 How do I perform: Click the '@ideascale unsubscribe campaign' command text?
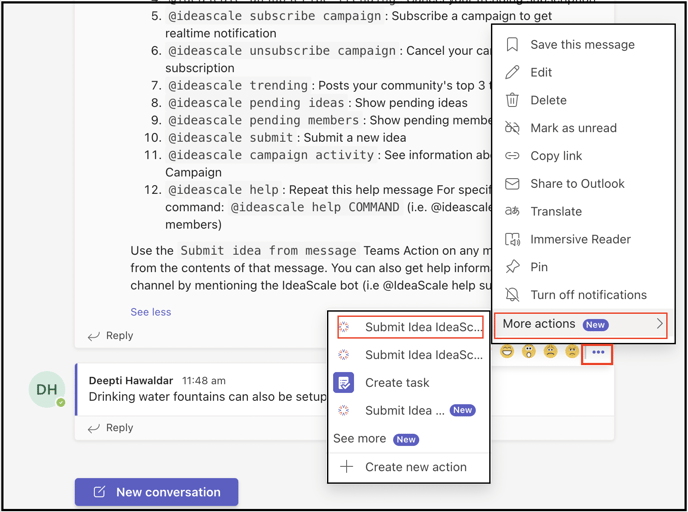pos(282,50)
